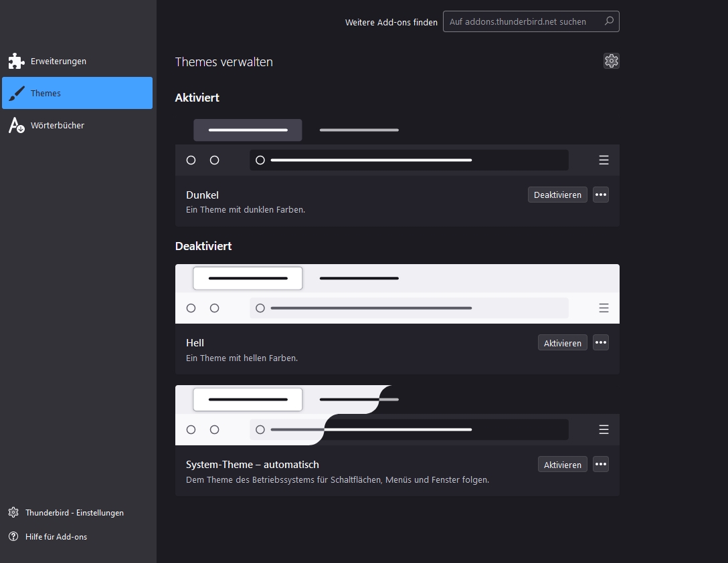Activate the Hell theme

pos(562,342)
